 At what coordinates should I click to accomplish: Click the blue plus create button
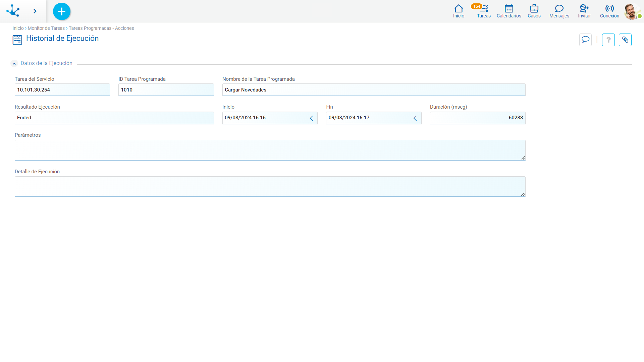point(62,11)
